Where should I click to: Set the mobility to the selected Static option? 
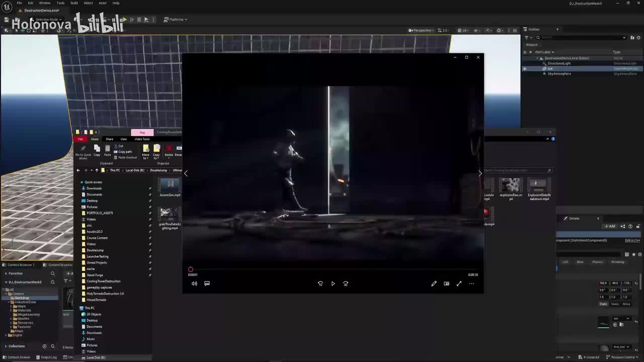tap(603, 304)
